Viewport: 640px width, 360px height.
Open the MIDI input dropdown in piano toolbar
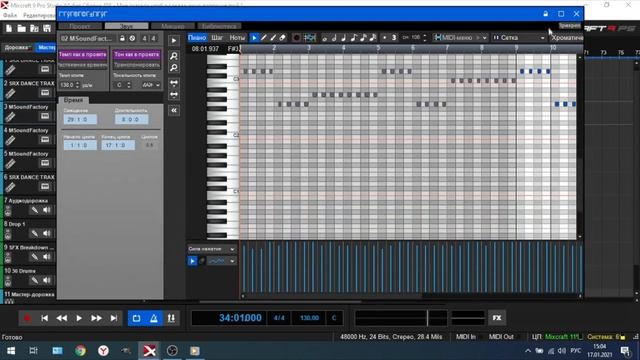pyautogui.click(x=460, y=38)
